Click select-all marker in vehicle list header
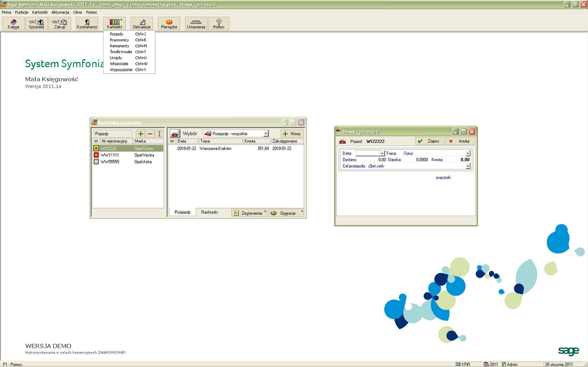The height and width of the screenshot is (367, 588). (x=96, y=141)
